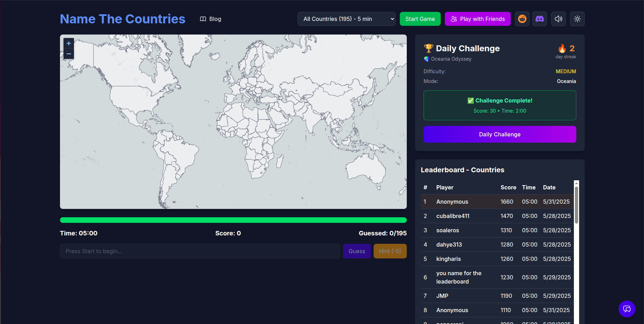
Task: Mute sound with the speaker icon
Action: (x=558, y=19)
